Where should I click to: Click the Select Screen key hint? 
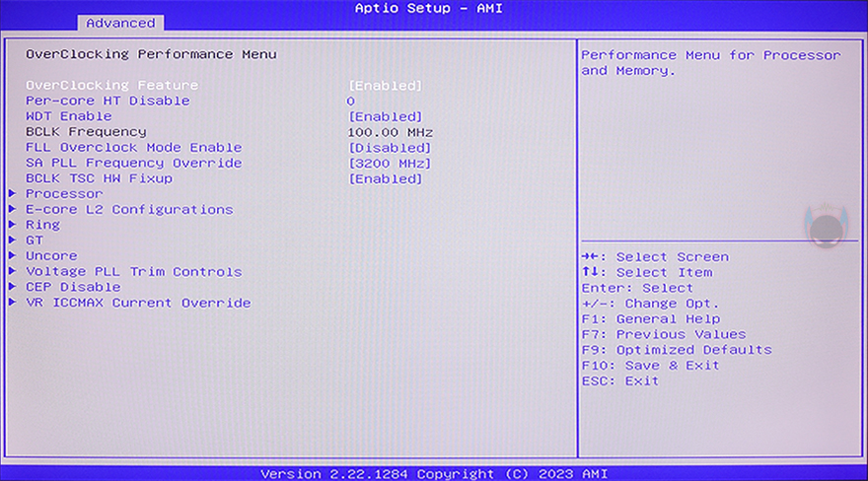click(x=655, y=257)
